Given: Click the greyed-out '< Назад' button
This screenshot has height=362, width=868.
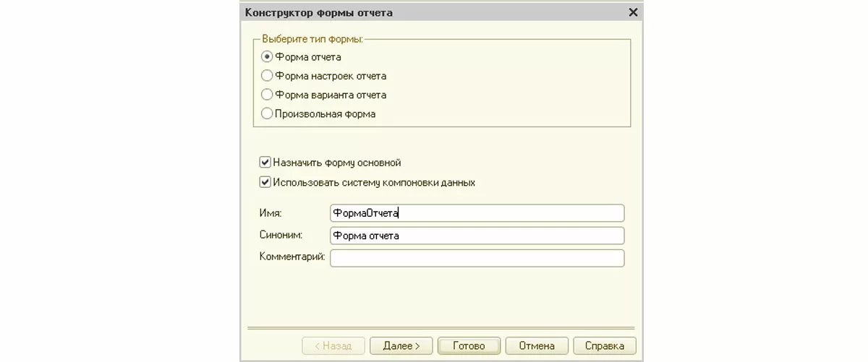Looking at the screenshot, I should coord(333,346).
